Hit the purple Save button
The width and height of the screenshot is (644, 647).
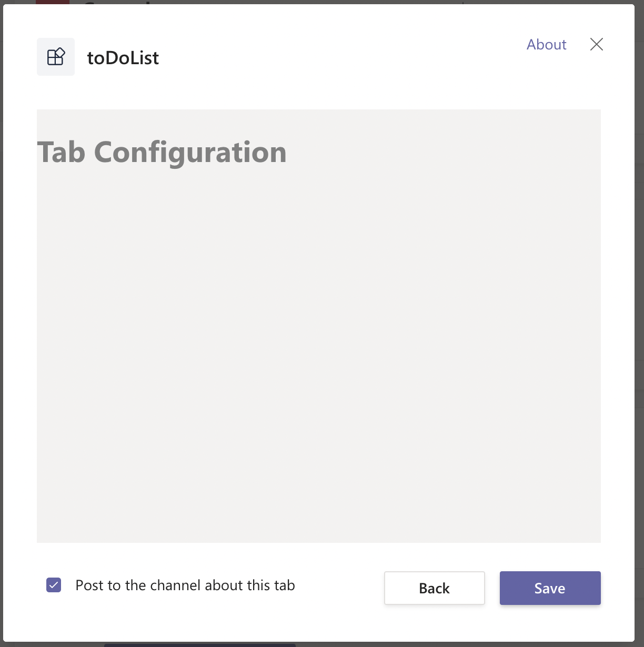click(550, 588)
